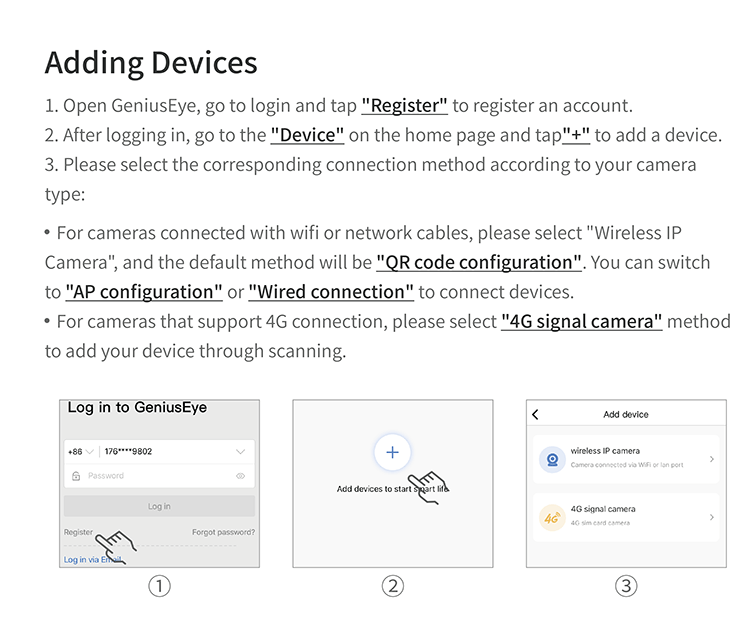Click the blue plus add-device icon

(392, 452)
